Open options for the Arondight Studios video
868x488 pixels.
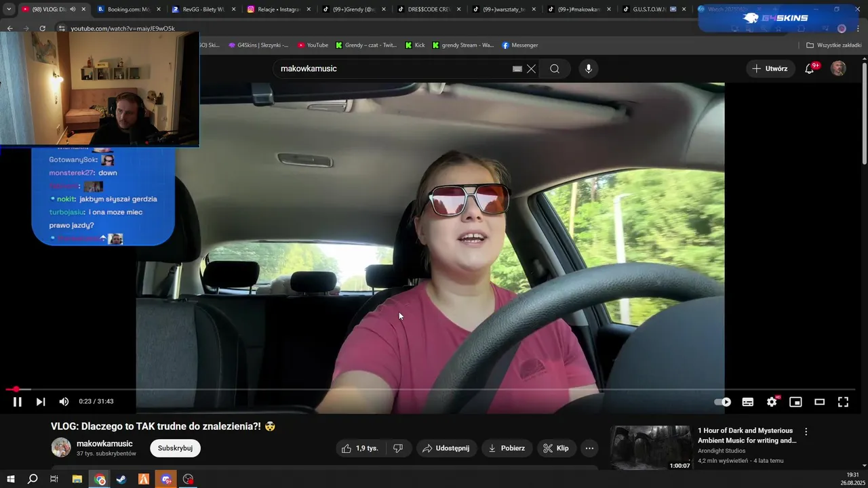pyautogui.click(x=806, y=432)
